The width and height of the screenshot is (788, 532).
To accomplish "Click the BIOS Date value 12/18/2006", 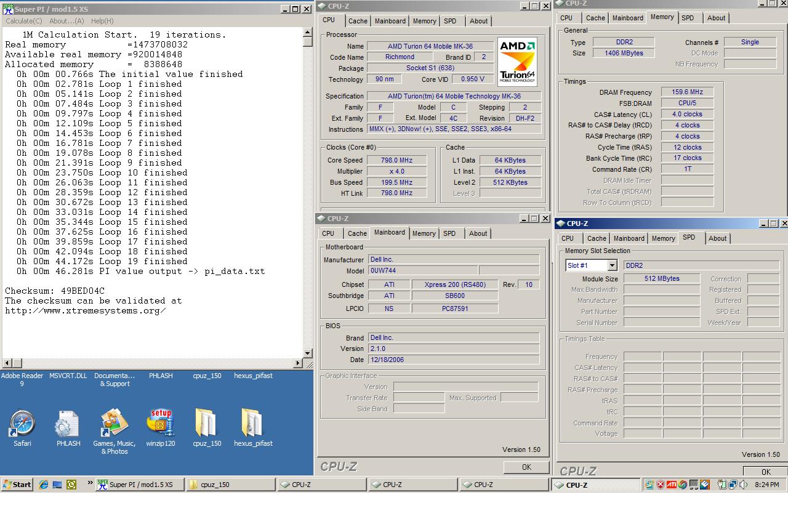I will point(454,360).
